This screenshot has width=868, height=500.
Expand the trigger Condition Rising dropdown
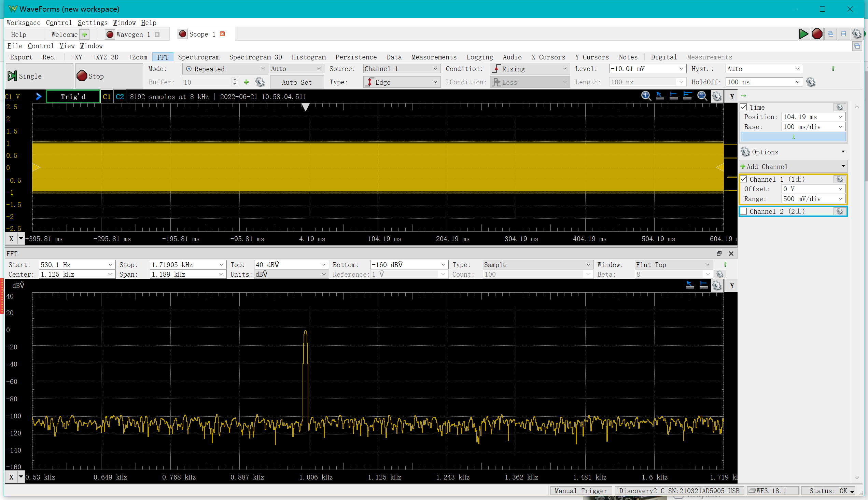(x=530, y=69)
